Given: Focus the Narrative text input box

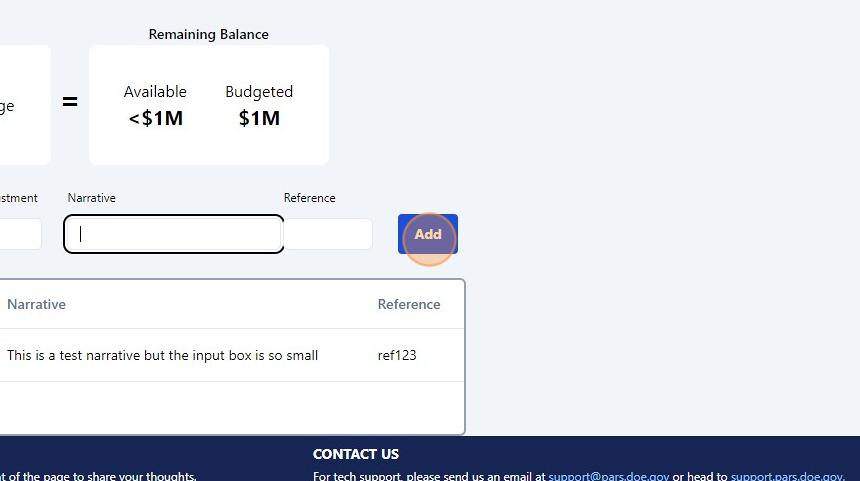Looking at the screenshot, I should click(174, 234).
